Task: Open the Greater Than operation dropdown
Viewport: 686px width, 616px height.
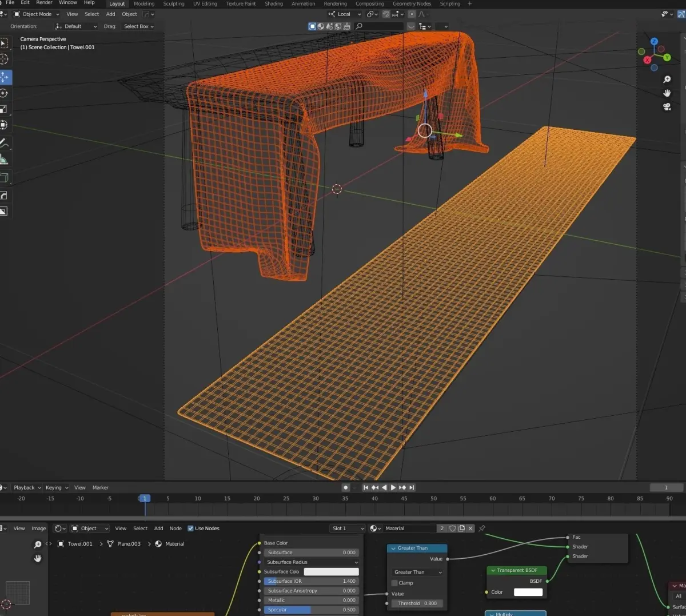Action: [x=417, y=572]
